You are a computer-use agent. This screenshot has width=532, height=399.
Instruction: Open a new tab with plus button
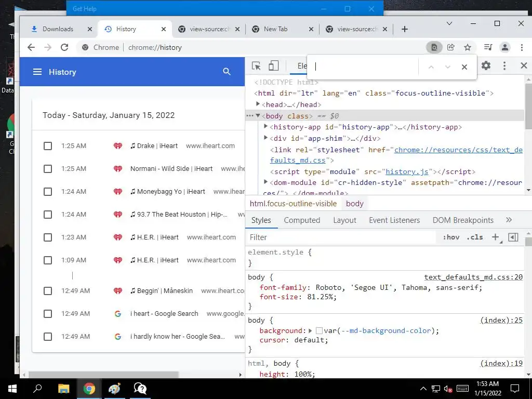coord(404,29)
